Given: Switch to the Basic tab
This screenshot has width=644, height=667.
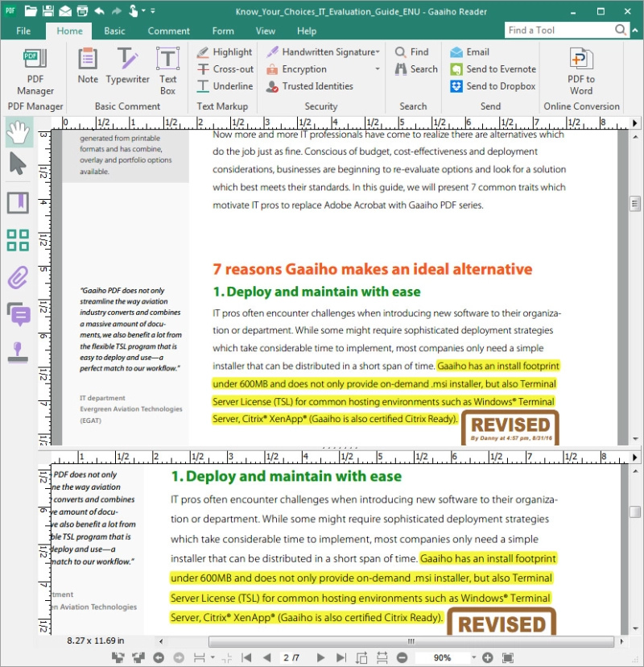Looking at the screenshot, I should 115,31.
